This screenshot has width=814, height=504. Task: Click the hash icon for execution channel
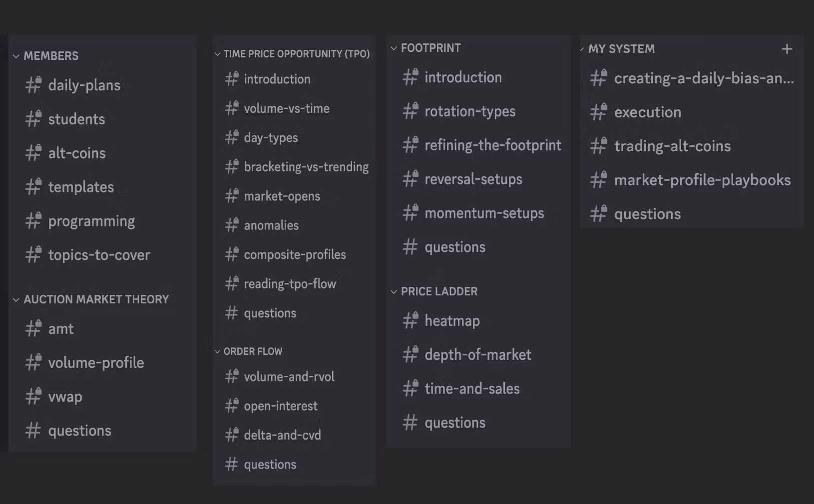tap(598, 112)
